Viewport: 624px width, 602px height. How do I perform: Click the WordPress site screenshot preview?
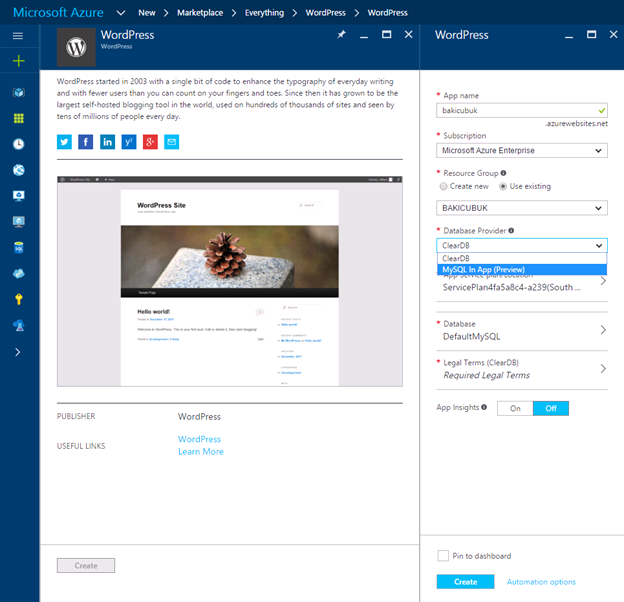[x=230, y=281]
